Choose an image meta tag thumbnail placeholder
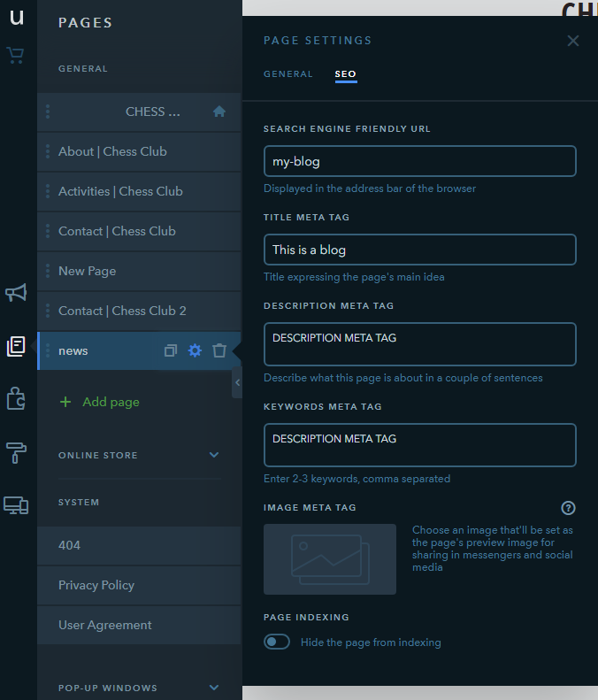 tap(330, 558)
